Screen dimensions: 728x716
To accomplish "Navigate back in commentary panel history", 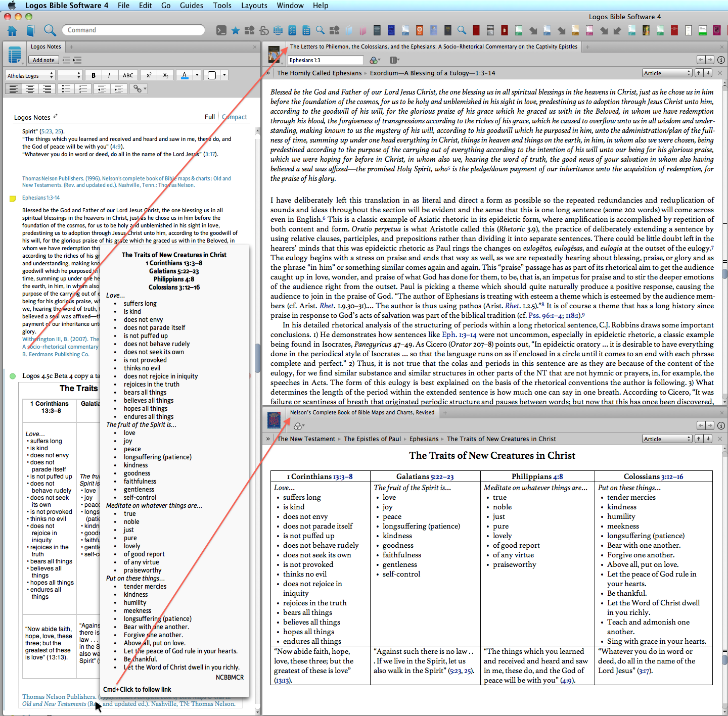I will click(701, 60).
